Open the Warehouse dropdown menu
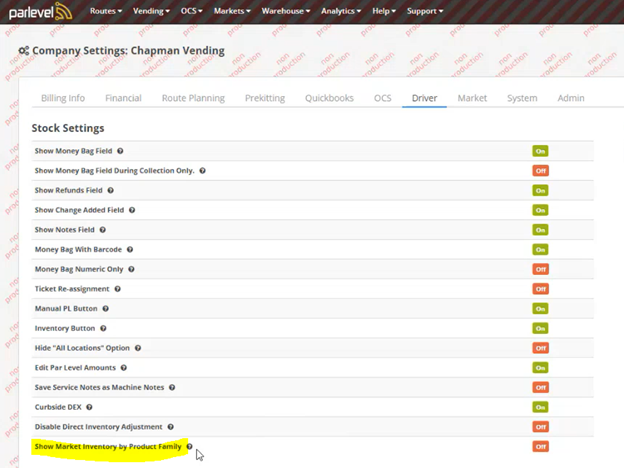 [x=286, y=11]
